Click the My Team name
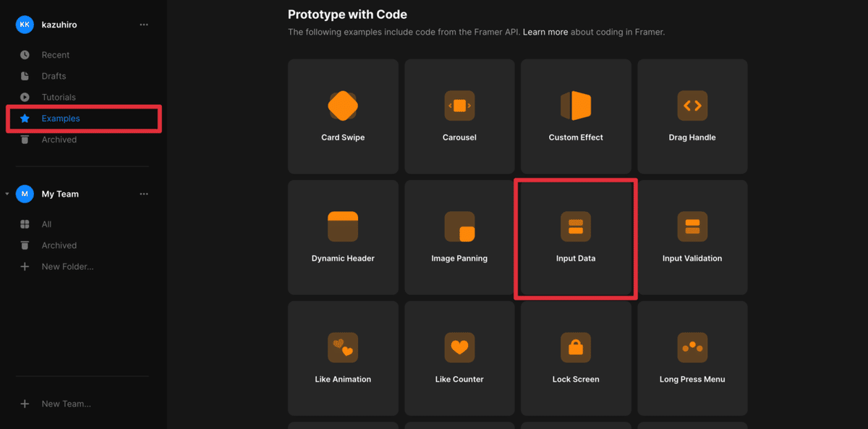This screenshot has width=868, height=429. pyautogui.click(x=60, y=194)
